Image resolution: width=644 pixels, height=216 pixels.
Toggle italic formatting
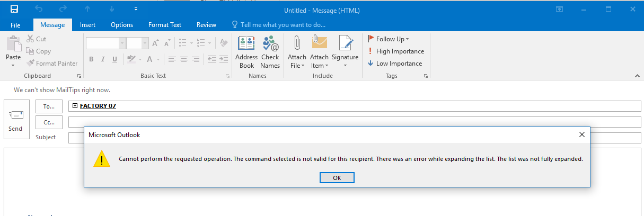click(x=102, y=59)
